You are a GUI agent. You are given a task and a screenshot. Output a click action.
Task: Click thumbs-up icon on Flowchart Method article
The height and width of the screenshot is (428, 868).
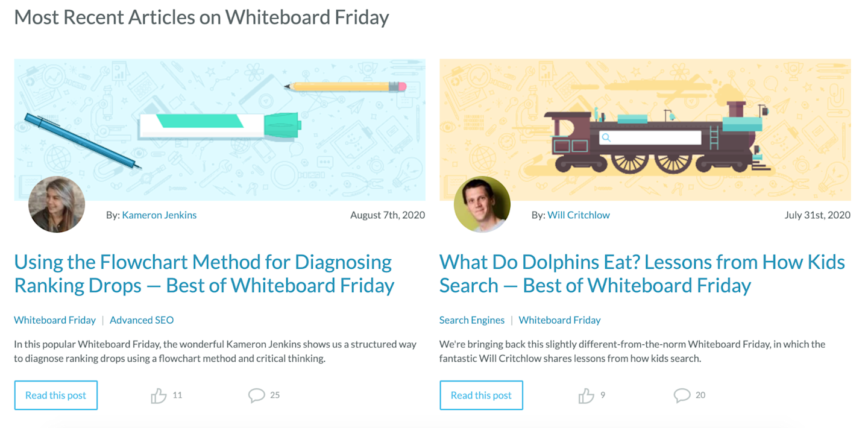tap(159, 395)
